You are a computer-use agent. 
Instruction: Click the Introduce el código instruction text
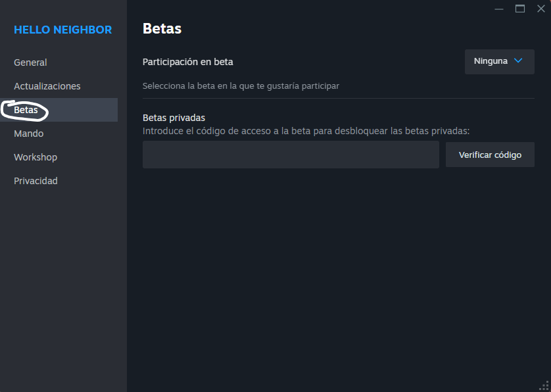click(x=306, y=131)
